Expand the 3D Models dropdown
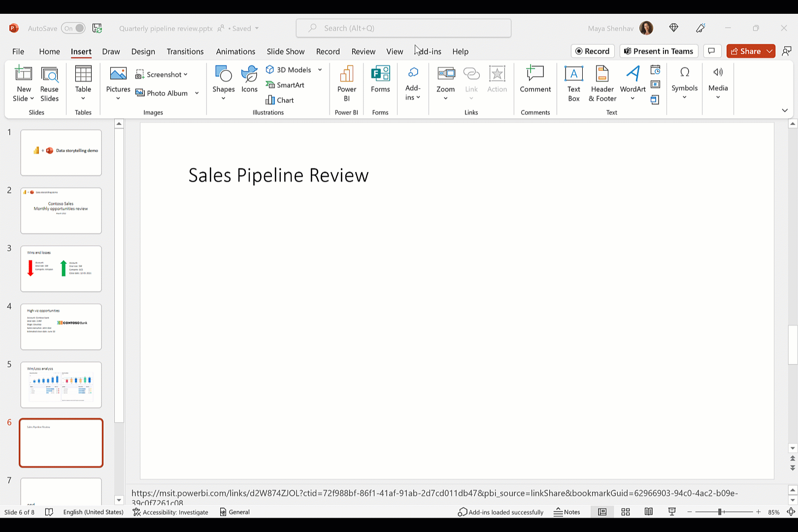Screen dimensions: 798x532 point(320,69)
